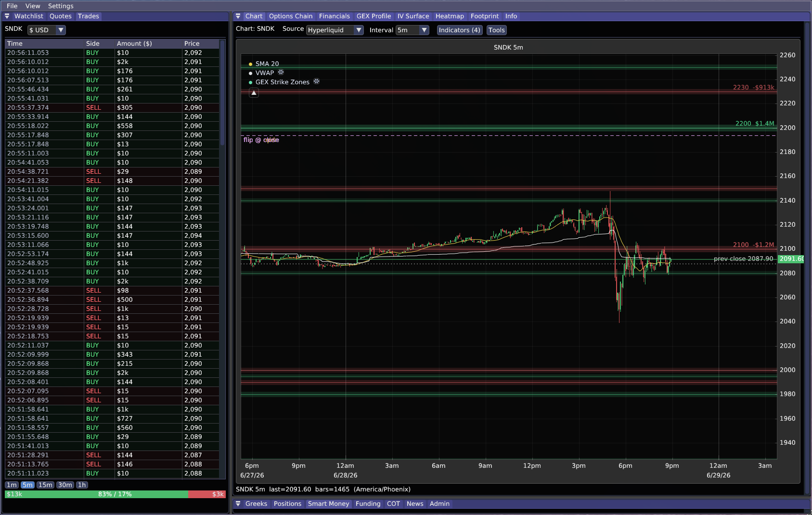Select the $727 BUY trade at 20:51:58.641
The height and width of the screenshot is (515, 812).
click(x=112, y=418)
